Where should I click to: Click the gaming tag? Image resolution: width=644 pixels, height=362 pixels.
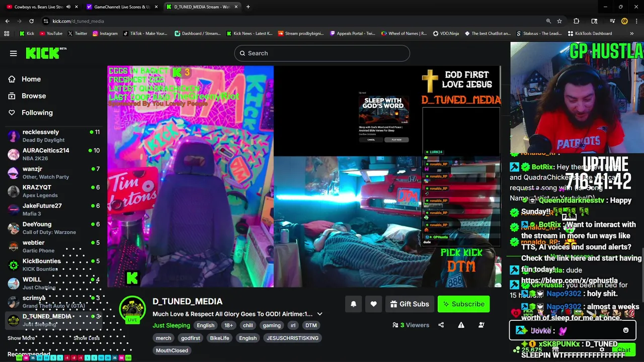point(272,326)
